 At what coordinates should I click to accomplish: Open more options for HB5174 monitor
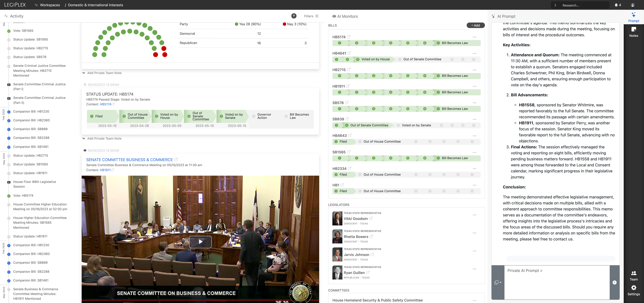point(474,37)
